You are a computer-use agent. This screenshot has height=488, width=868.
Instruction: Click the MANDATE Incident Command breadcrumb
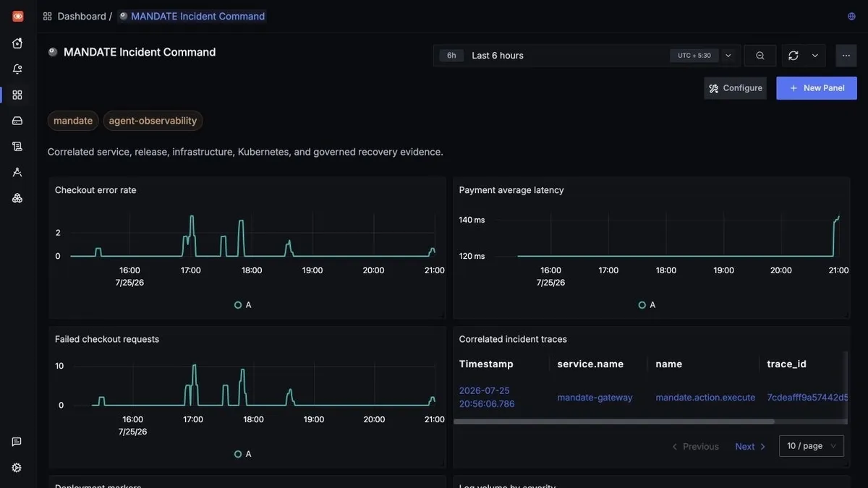point(192,16)
